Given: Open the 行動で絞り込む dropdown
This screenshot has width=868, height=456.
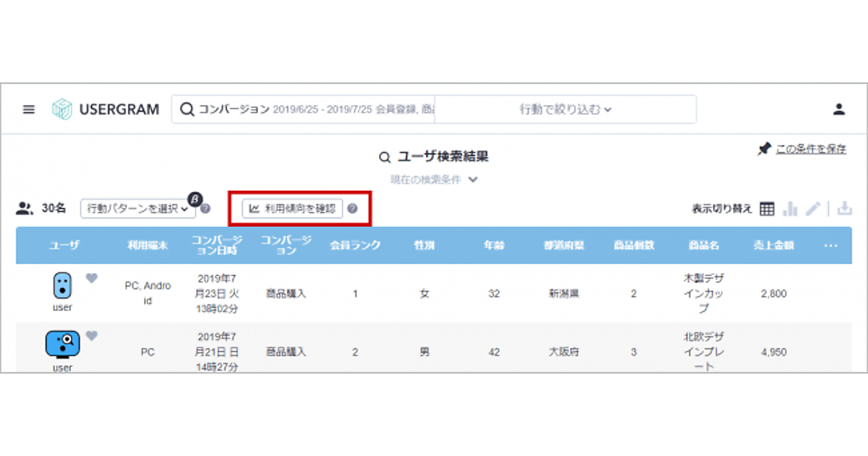Looking at the screenshot, I should click(x=566, y=110).
